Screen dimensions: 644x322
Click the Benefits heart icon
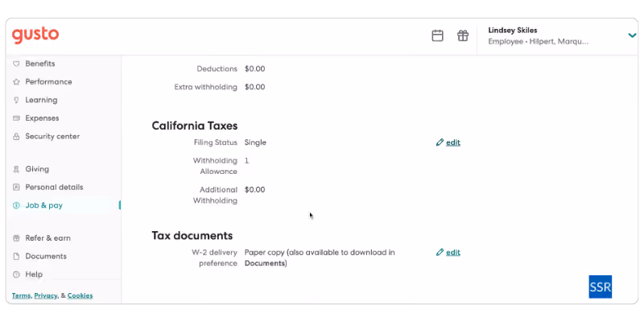[16, 64]
